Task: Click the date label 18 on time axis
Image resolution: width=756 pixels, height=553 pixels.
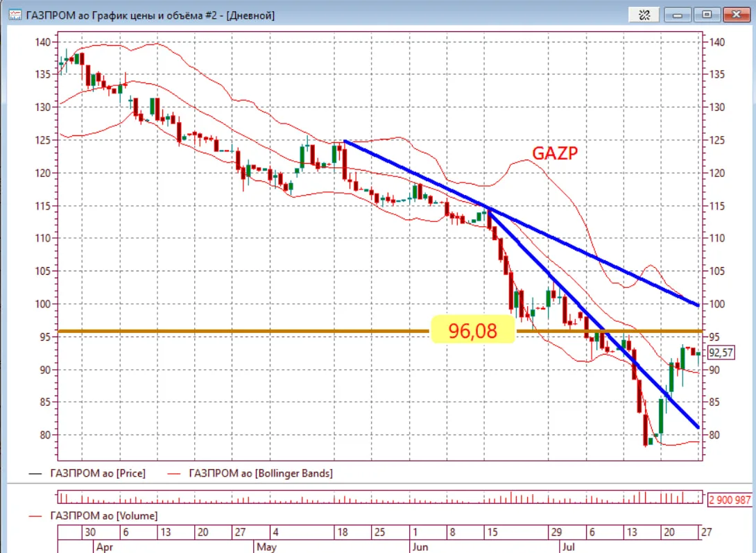Action: (x=343, y=532)
